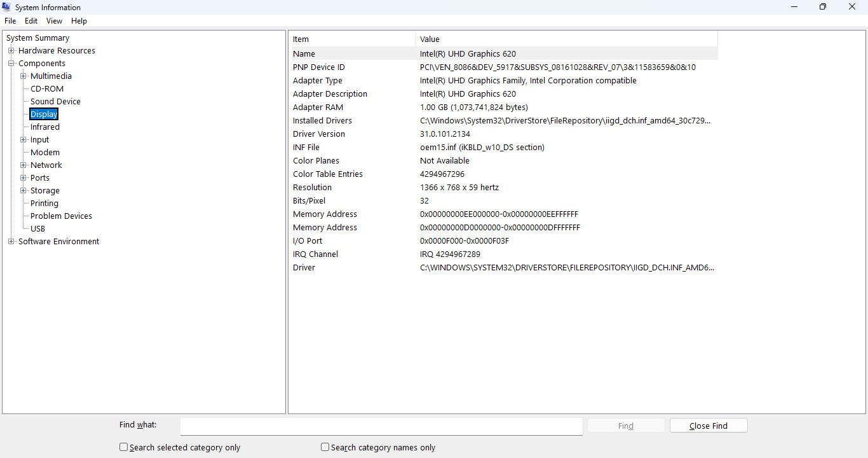Click the System Information app icon in title bar
The height and width of the screenshot is (458, 868).
coord(7,7)
